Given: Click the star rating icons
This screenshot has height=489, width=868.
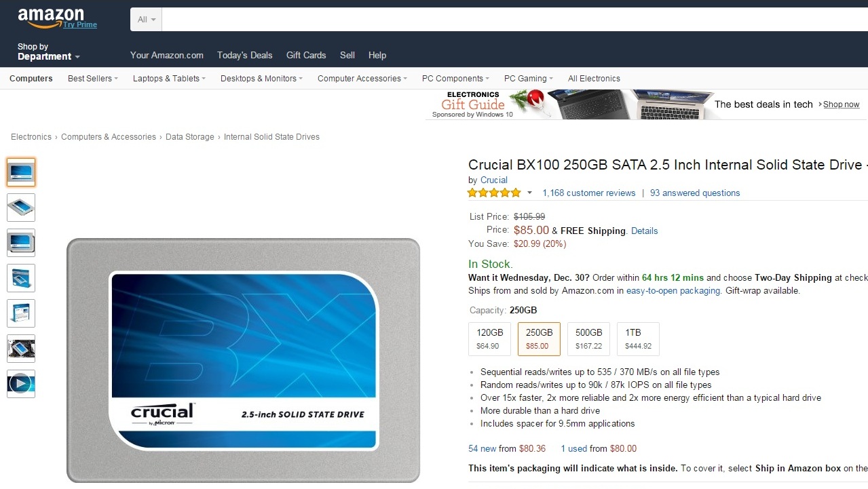Looking at the screenshot, I should pos(494,193).
